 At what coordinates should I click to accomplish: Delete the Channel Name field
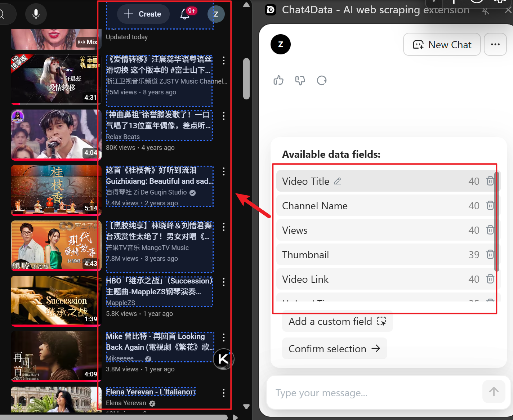coord(490,205)
